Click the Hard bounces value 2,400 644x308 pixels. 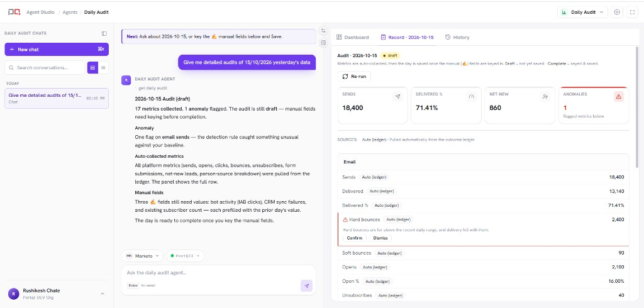coord(618,219)
